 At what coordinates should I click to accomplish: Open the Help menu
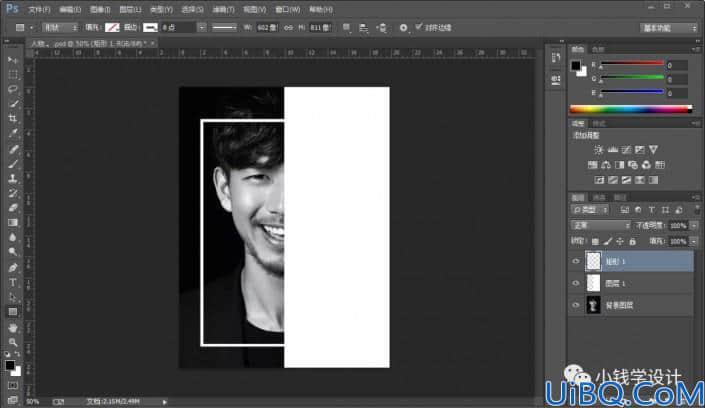click(321, 9)
